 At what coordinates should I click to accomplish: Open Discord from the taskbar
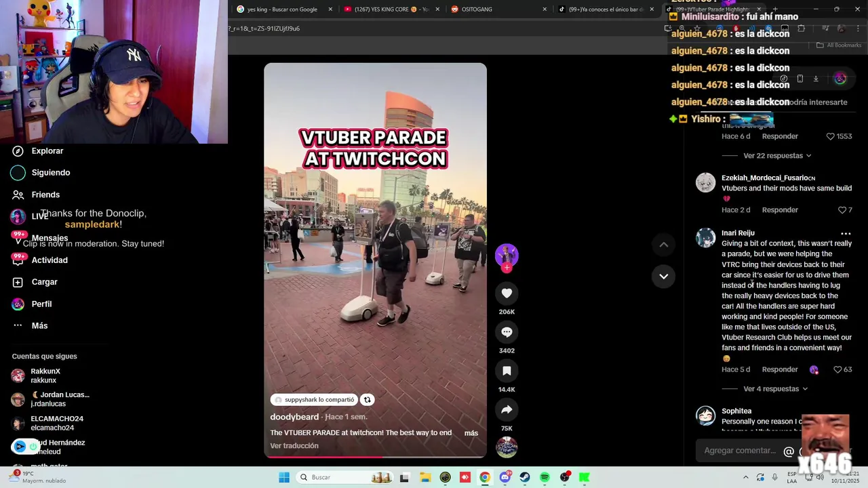point(505,478)
